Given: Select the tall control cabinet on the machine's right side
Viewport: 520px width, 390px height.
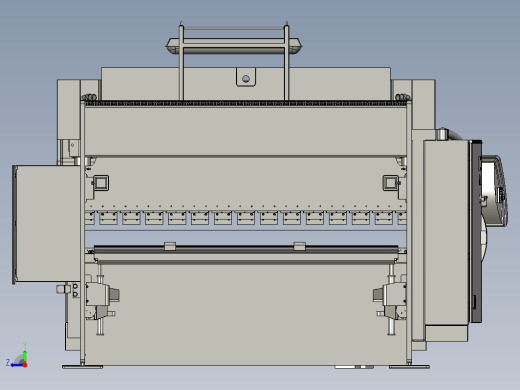Looking at the screenshot, I should (x=446, y=233).
